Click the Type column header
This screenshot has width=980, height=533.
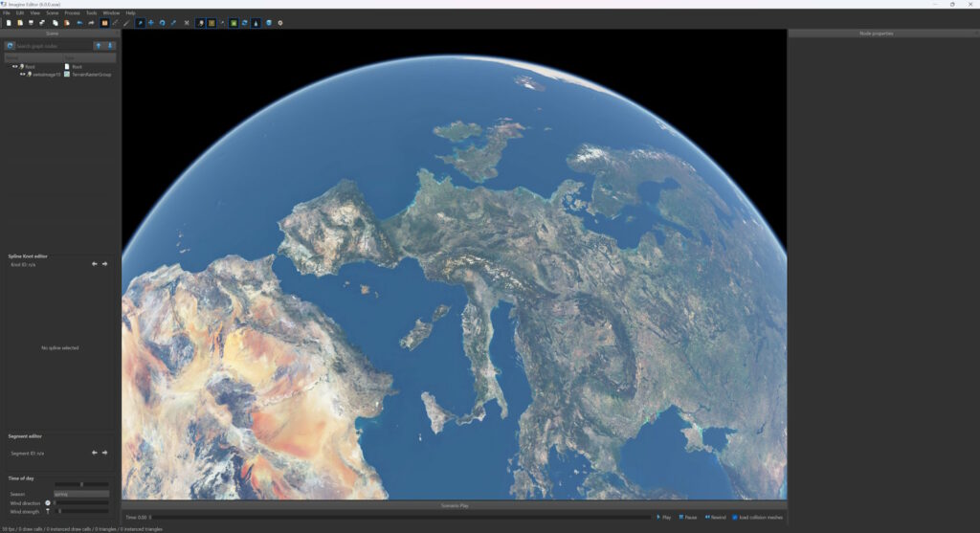(89, 57)
